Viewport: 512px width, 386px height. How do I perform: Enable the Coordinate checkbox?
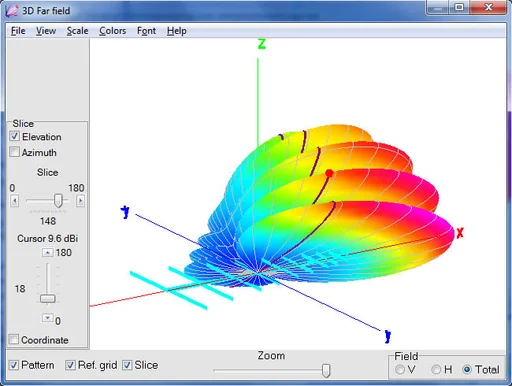click(14, 340)
